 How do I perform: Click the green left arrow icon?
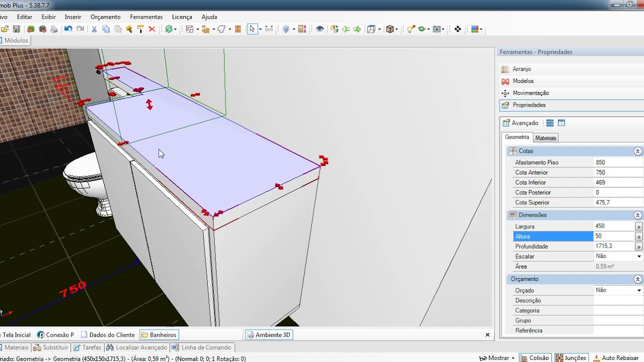coord(346,29)
